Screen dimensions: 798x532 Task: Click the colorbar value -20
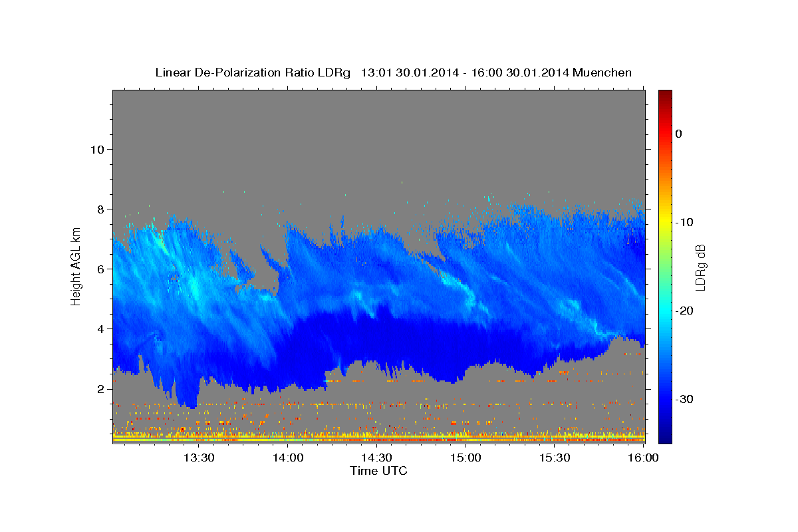pos(685,311)
